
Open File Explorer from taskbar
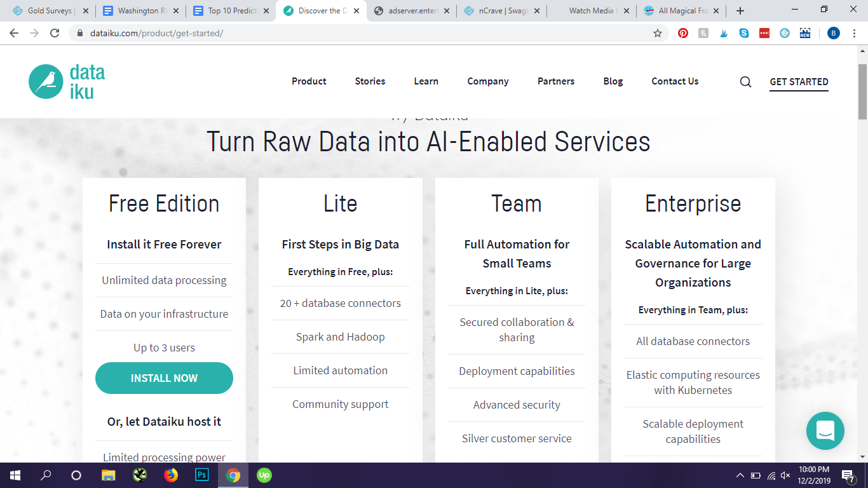[x=109, y=475]
